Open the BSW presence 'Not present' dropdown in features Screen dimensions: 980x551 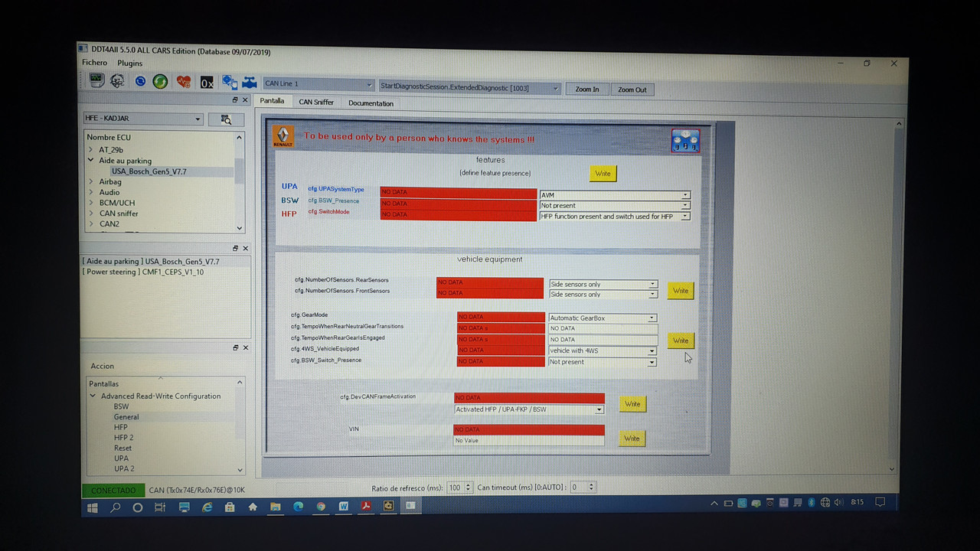615,206
